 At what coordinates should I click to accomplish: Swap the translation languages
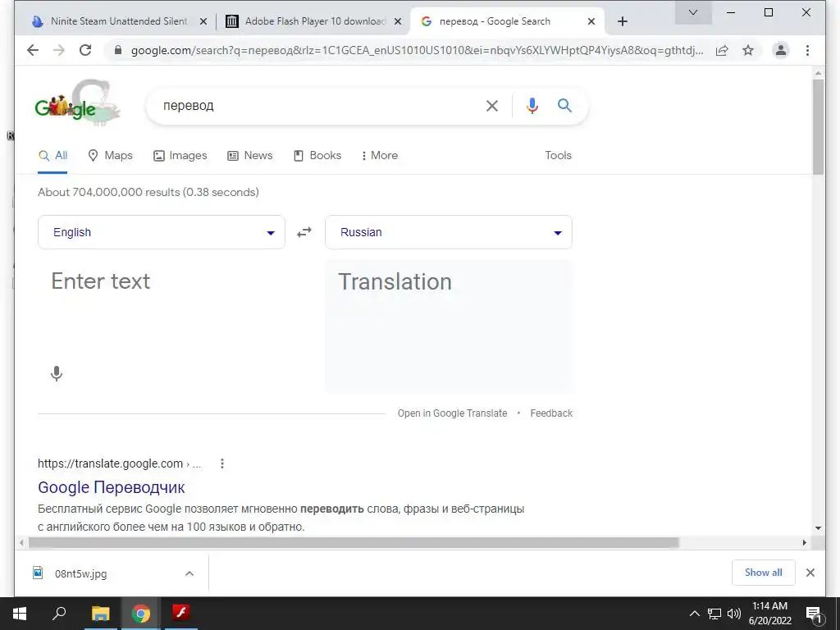coord(304,232)
